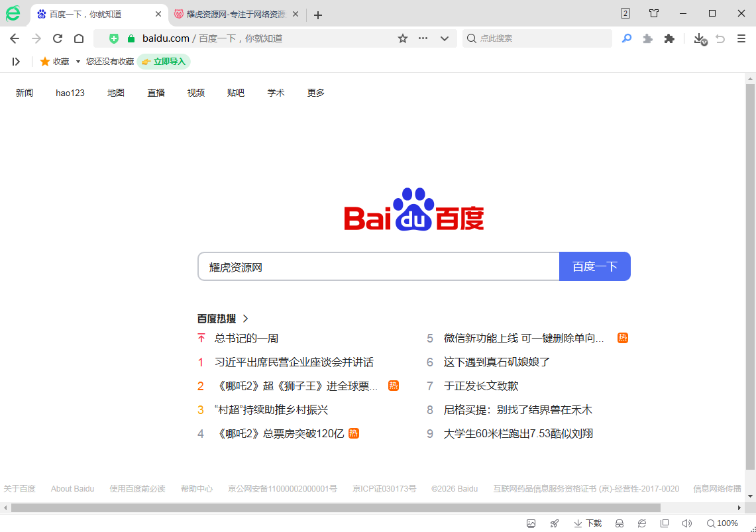Open the extensions puzzle piece icon
The width and height of the screenshot is (756, 532).
669,38
